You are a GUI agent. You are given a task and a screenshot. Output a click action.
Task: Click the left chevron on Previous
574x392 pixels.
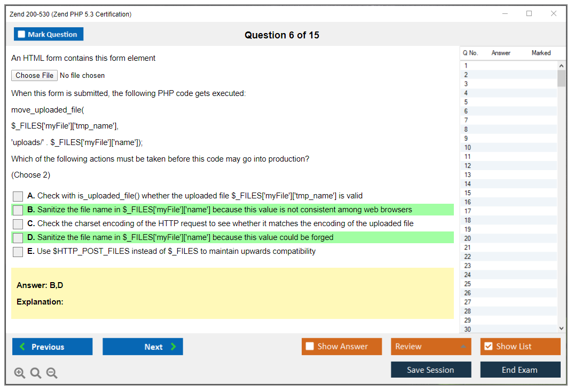[22, 347]
